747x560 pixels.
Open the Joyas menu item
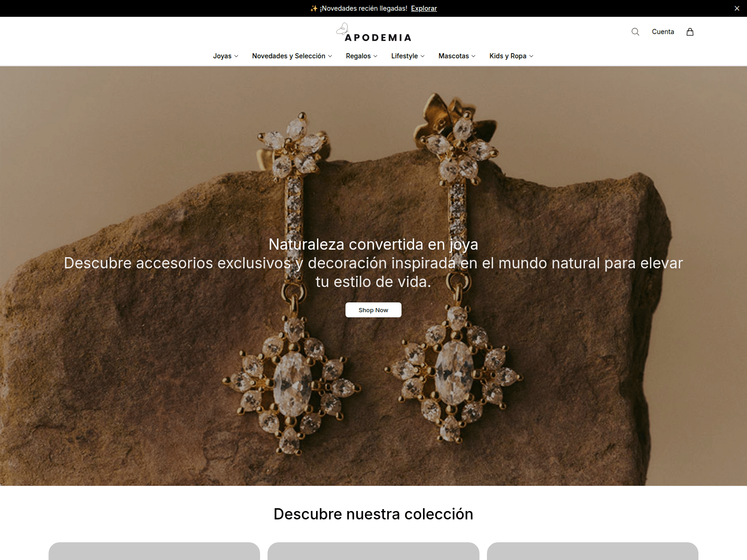coord(222,56)
